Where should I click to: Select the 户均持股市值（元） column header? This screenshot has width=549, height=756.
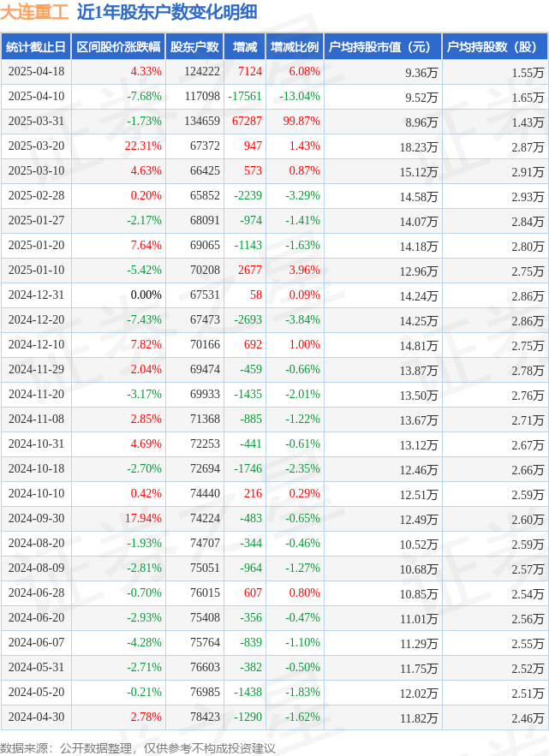click(381, 47)
